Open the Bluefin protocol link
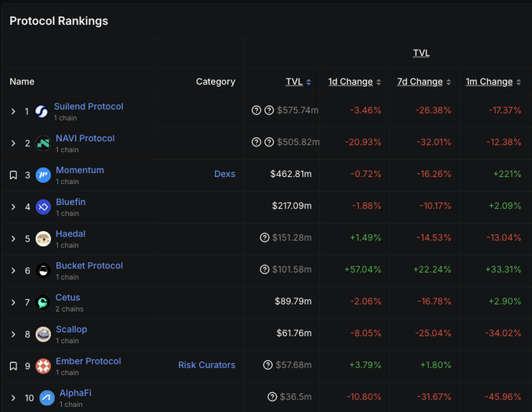The image size is (532, 412). [70, 202]
